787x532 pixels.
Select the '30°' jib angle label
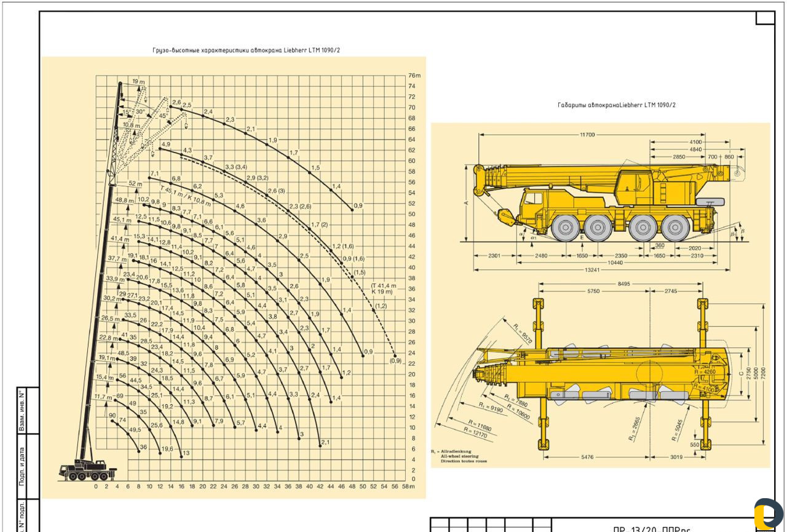[x=141, y=111]
